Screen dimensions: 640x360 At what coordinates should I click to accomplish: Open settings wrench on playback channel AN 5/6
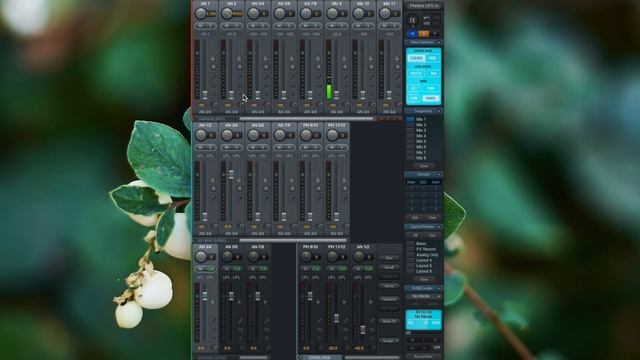click(x=266, y=198)
